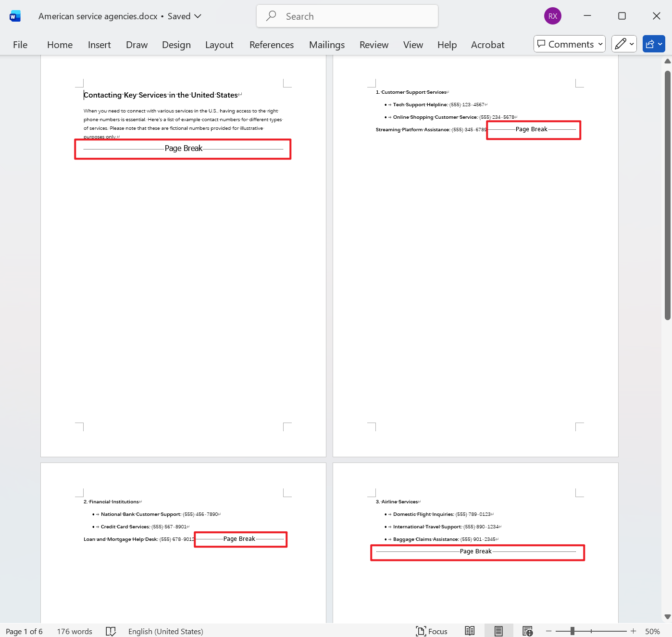Open the Share button dropdown arrow
672x637 pixels.
[x=660, y=44]
